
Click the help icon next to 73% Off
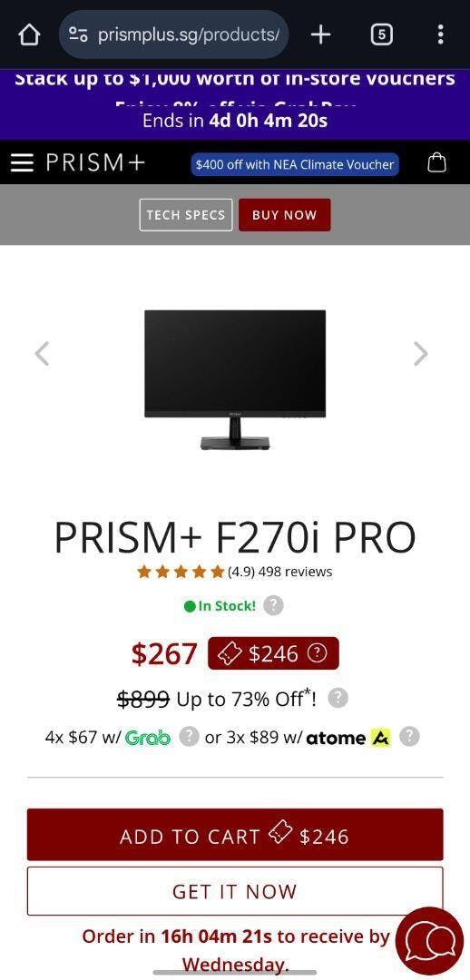click(338, 698)
